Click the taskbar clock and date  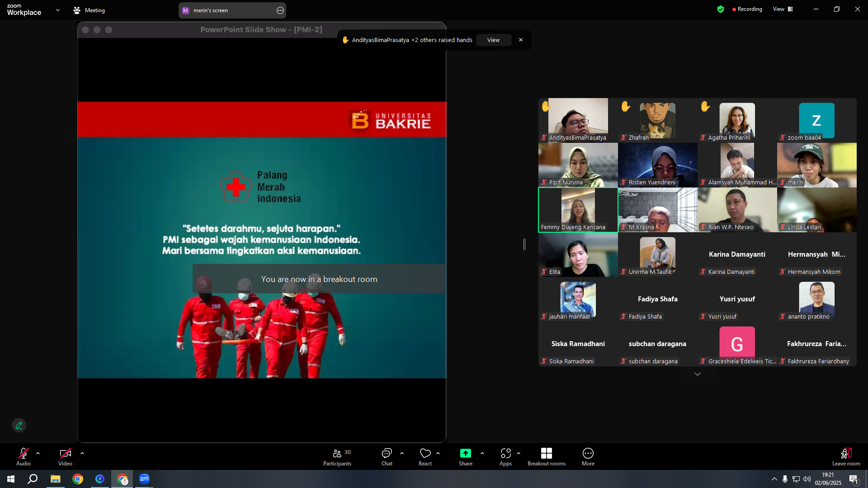[x=828, y=479]
